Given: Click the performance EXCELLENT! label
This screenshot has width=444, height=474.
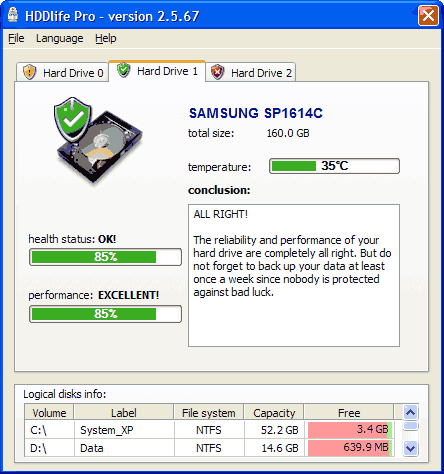Looking at the screenshot, I should [94, 295].
